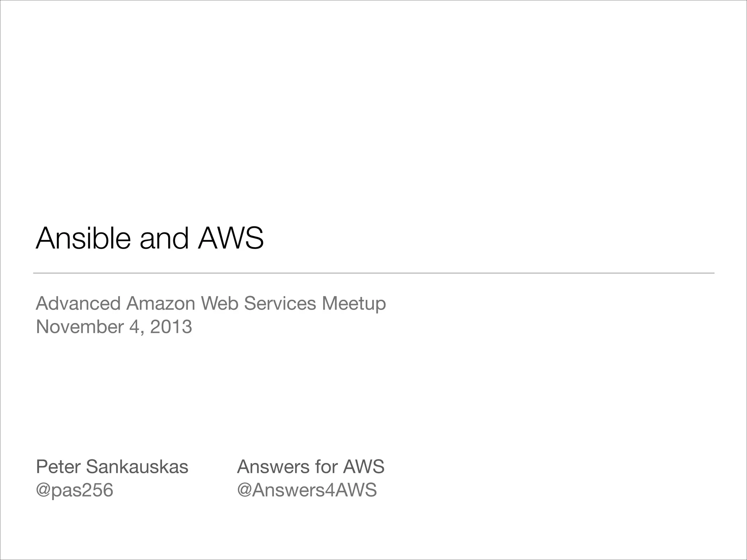
Task: Click the word "Services" in the subtitle
Action: (x=280, y=303)
